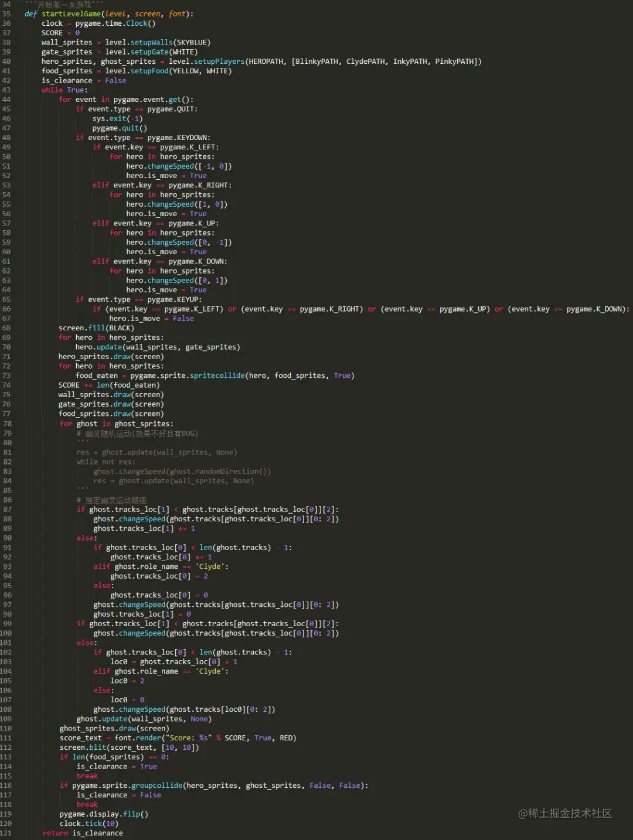Click the 'is_clearance = False' line 42
This screenshot has width=633, height=840.
tap(84, 81)
